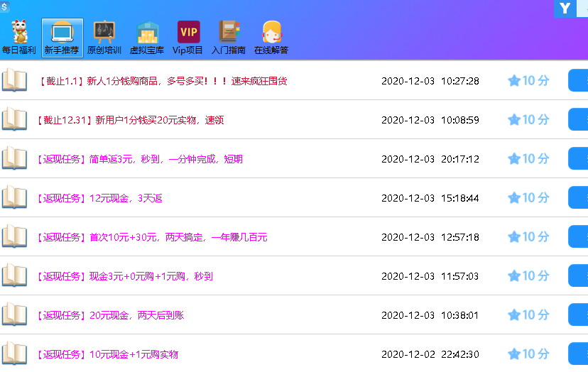588x372 pixels.
Task: Click blue button in 首次10元+30元 row
Action: click(x=578, y=236)
